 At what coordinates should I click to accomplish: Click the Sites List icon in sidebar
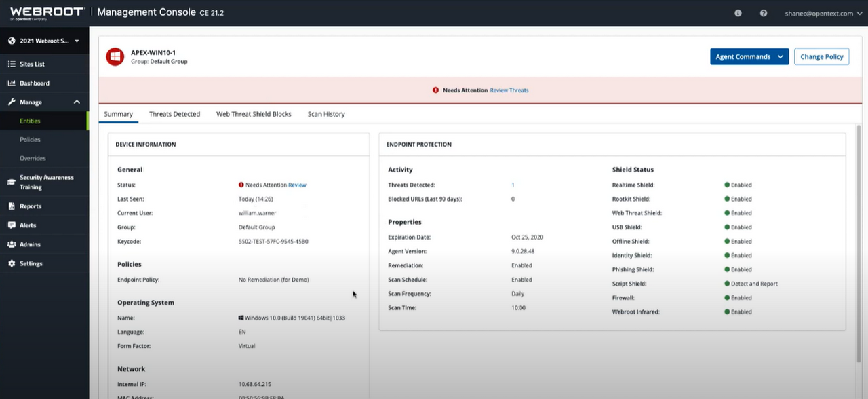(12, 64)
